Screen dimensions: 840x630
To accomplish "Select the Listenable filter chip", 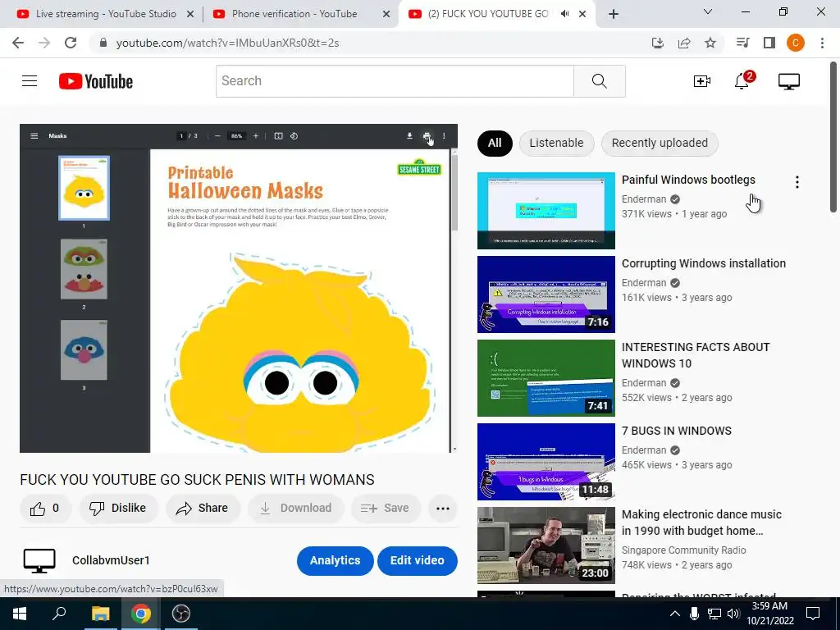I will click(x=556, y=143).
